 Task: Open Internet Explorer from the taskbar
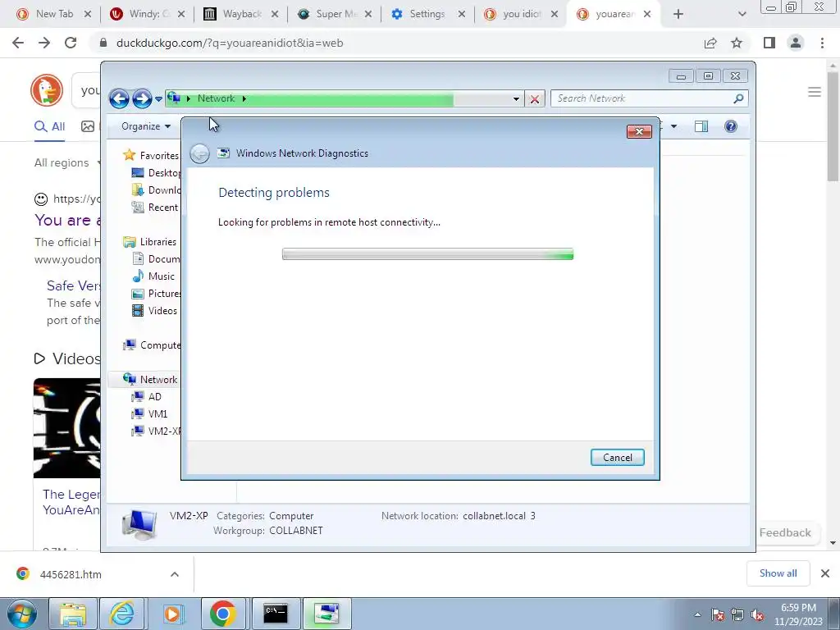[x=122, y=614]
